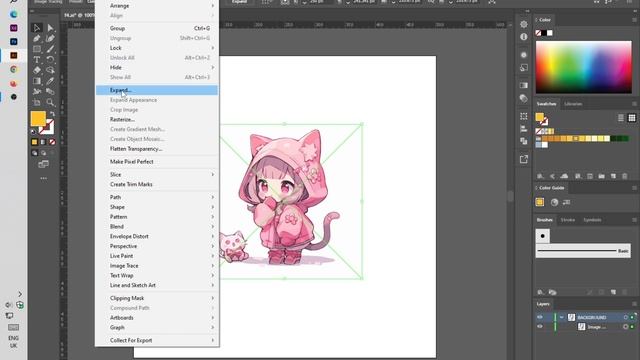Screen dimensions: 640x360
Task: Choose Rasterize... menu item
Action: click(x=157, y=120)
